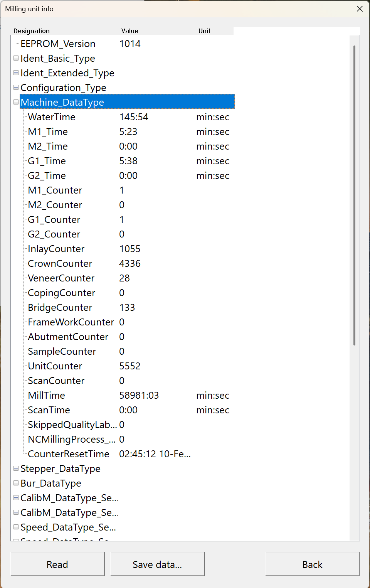Screen dimensions: 370x588
Task: Select the UnitCounter row
Action: 55,366
